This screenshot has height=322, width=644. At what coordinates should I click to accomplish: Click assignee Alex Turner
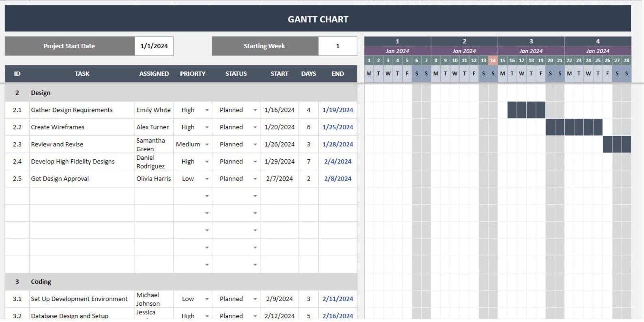[154, 127]
